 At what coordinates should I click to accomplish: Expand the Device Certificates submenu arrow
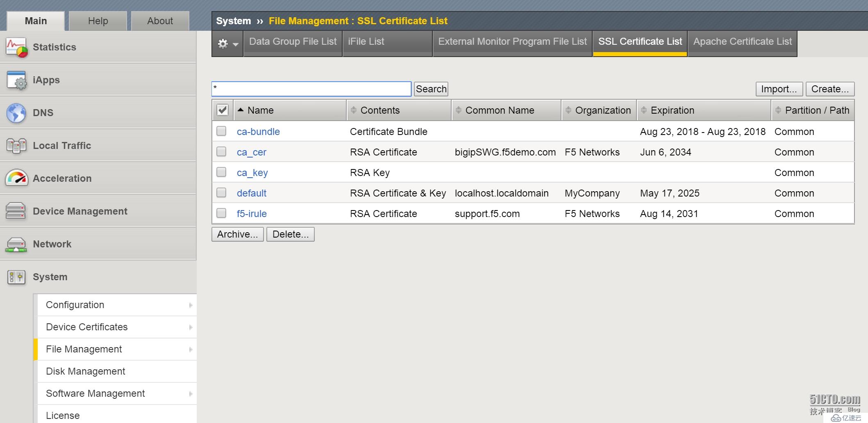pos(191,327)
